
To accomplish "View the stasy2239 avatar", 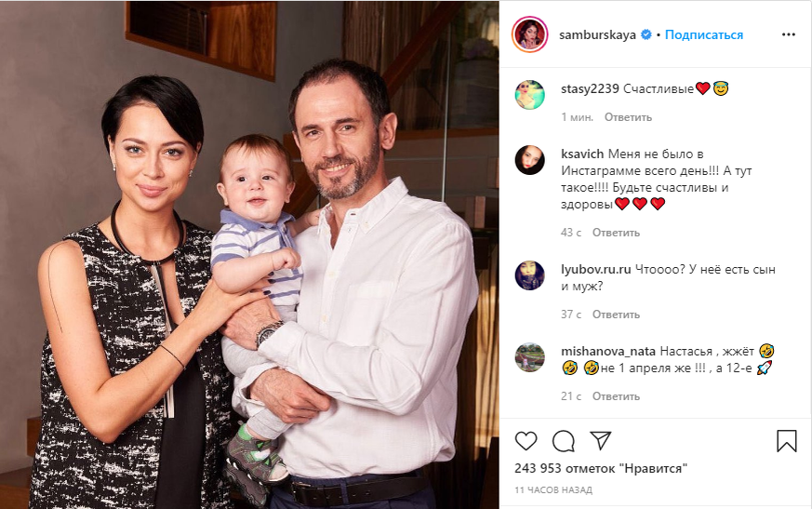I will point(529,95).
